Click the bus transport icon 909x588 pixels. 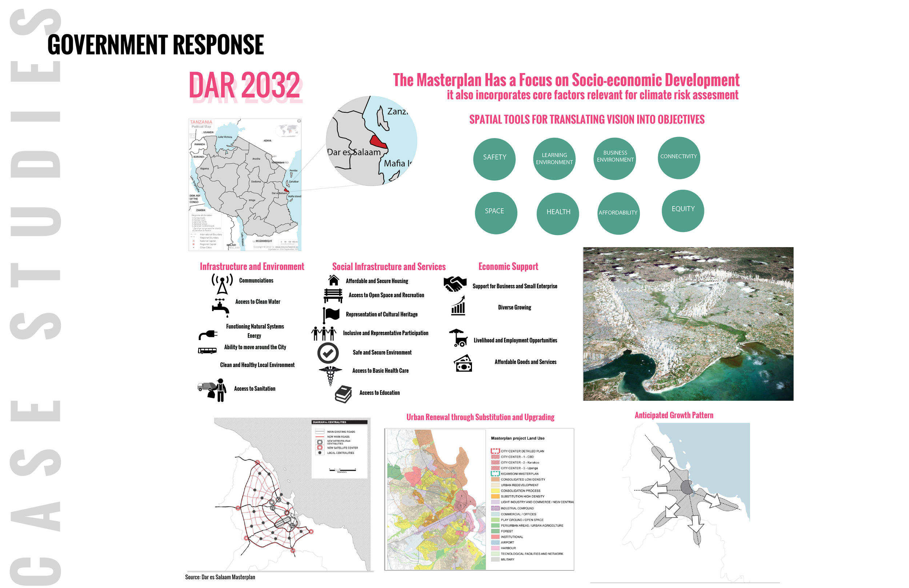coord(207,350)
